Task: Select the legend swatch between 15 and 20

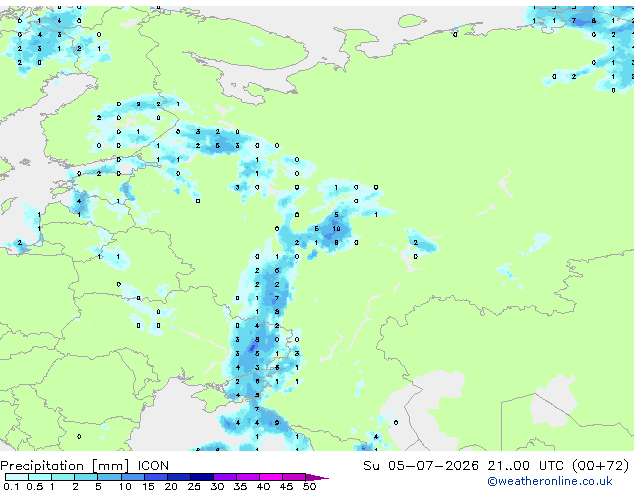Action: tap(155, 477)
